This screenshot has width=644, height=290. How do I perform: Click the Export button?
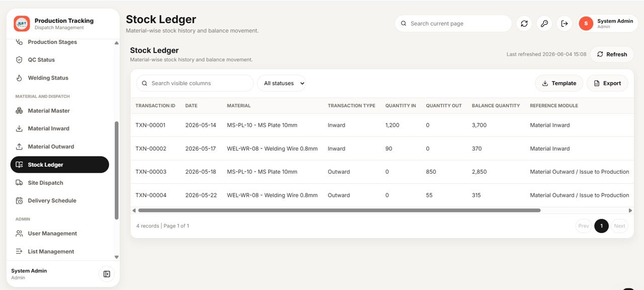click(x=607, y=84)
